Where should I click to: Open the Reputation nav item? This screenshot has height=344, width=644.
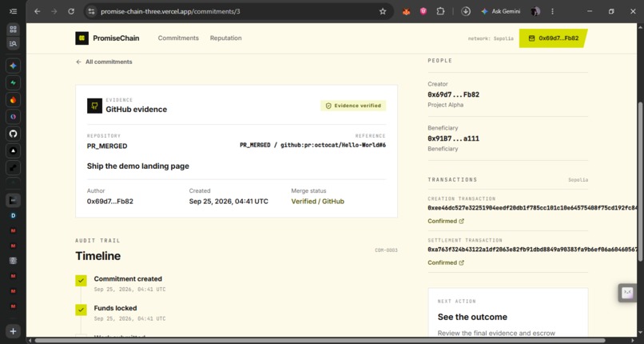(226, 38)
